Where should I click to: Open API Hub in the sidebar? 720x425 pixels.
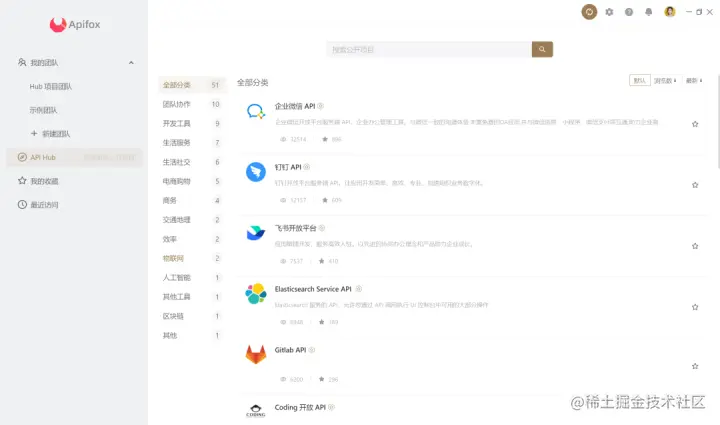point(74,157)
